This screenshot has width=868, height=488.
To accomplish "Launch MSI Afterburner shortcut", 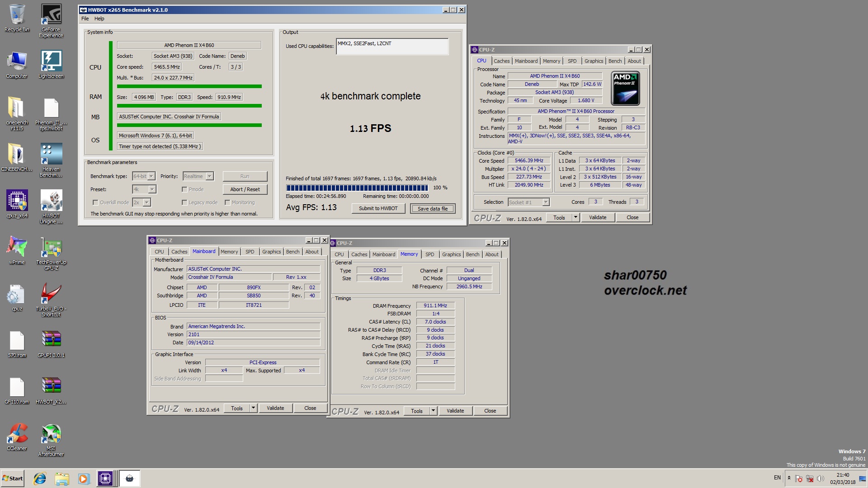I will coord(51,440).
